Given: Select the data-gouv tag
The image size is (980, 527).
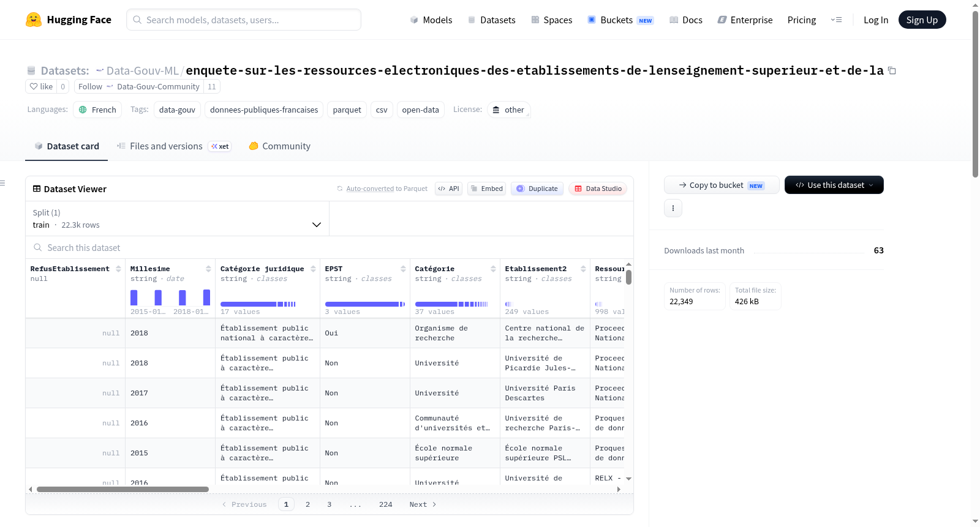Looking at the screenshot, I should click(177, 110).
